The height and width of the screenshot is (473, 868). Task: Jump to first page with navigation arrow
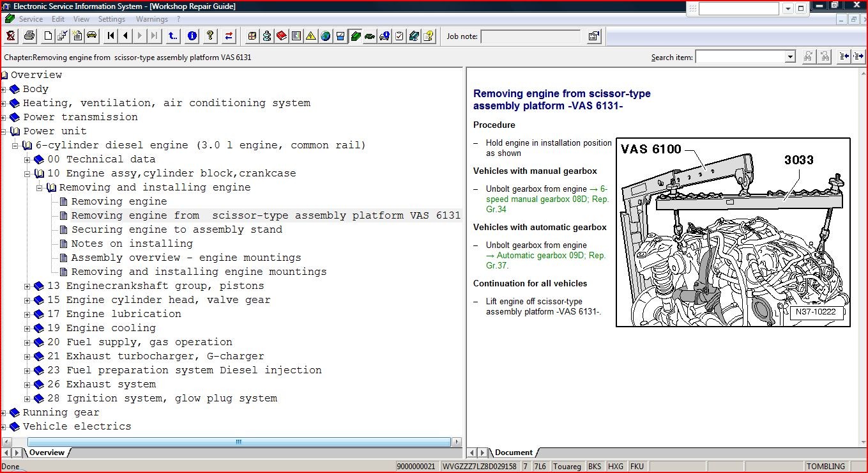[x=111, y=36]
